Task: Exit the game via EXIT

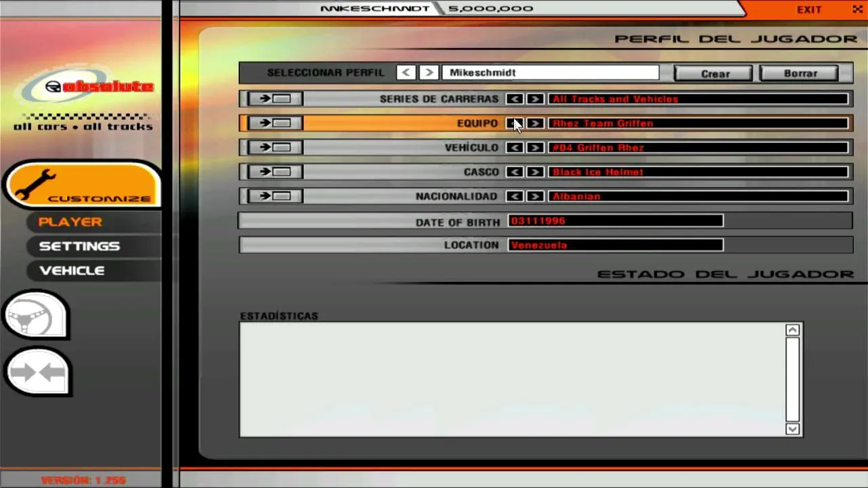Action: 809,9
